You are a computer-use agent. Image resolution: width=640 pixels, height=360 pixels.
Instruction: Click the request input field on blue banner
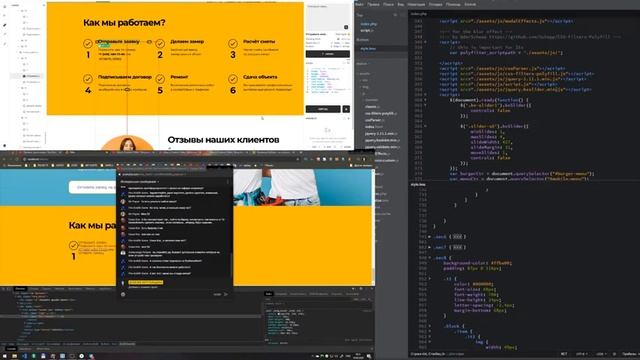[93, 187]
